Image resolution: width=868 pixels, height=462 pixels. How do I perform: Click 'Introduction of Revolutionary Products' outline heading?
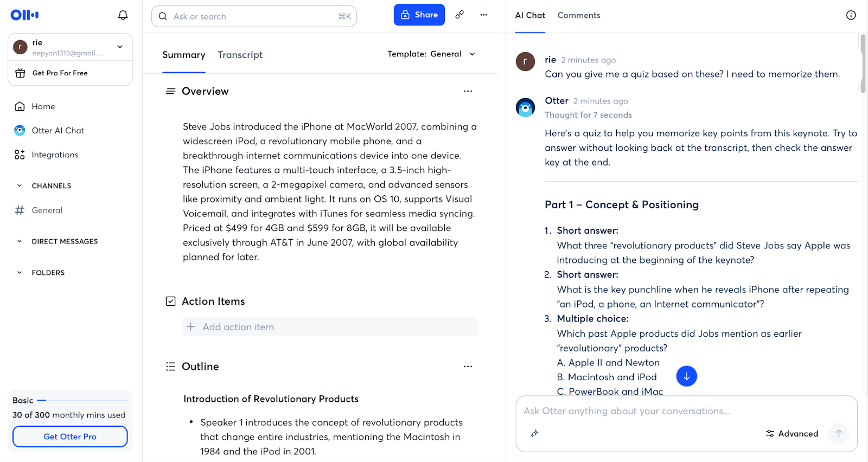tap(271, 399)
